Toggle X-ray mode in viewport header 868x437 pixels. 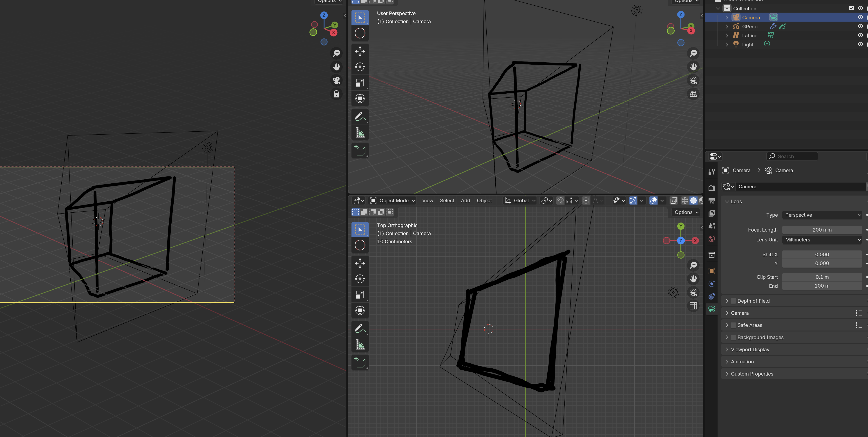[673, 201]
